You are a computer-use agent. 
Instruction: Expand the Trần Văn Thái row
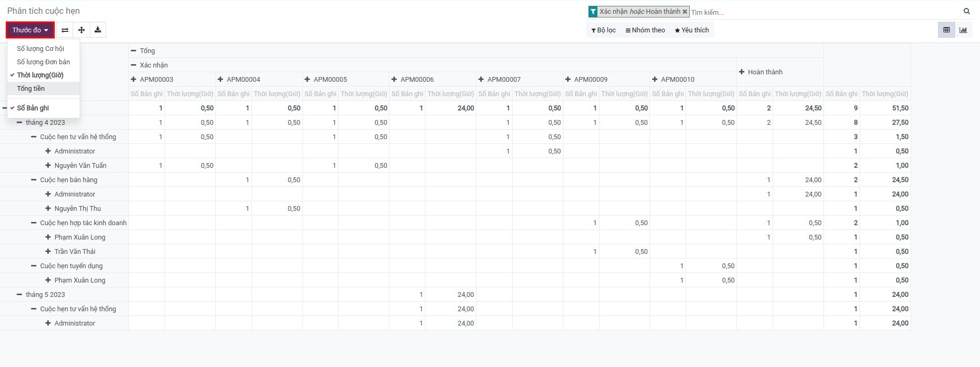click(x=71, y=252)
